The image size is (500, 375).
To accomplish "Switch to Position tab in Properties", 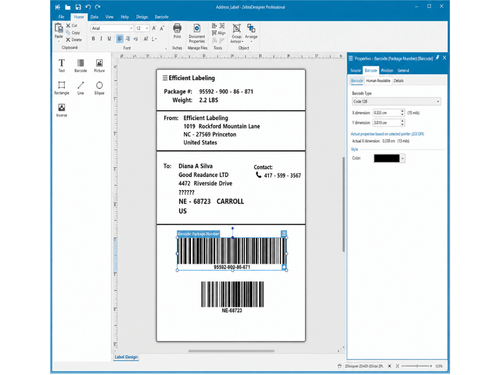I will 387,70.
